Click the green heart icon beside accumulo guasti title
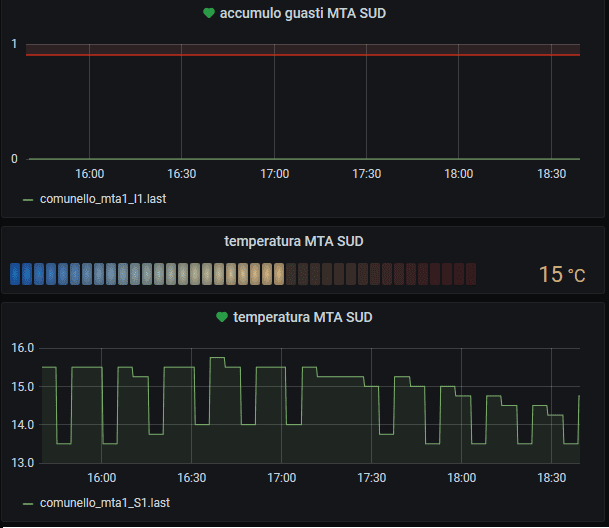 [209, 13]
